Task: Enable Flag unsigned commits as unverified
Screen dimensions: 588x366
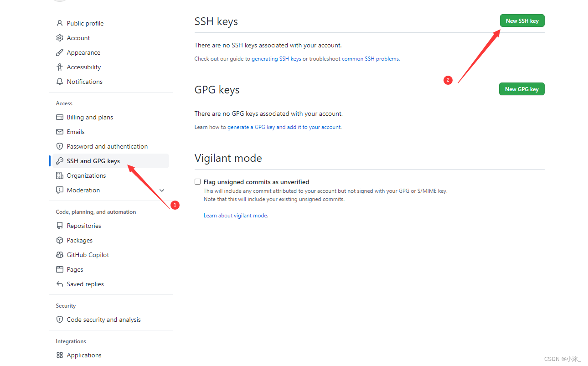Action: (198, 182)
